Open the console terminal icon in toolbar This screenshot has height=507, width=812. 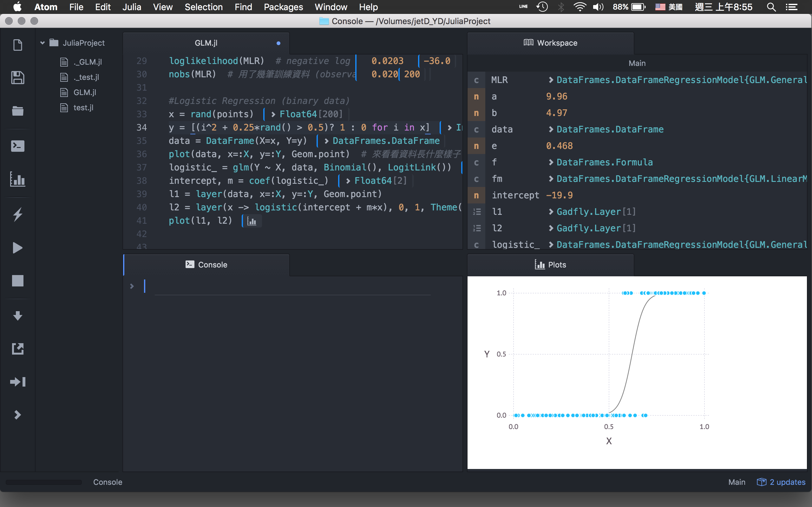pos(17,146)
